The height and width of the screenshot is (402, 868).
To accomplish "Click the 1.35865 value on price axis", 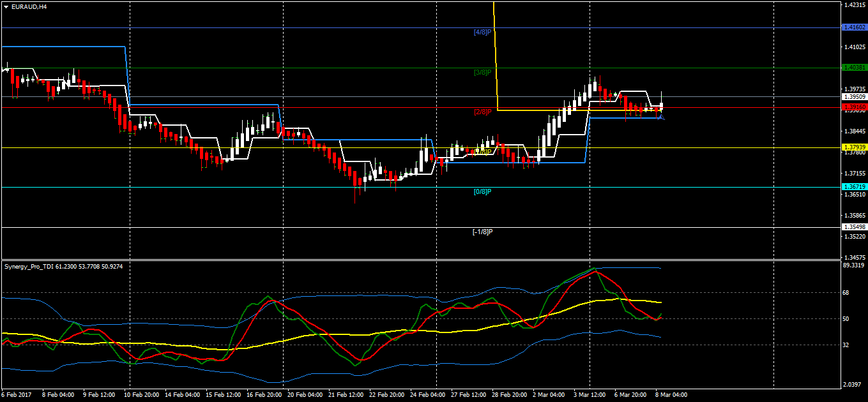I will [x=855, y=216].
